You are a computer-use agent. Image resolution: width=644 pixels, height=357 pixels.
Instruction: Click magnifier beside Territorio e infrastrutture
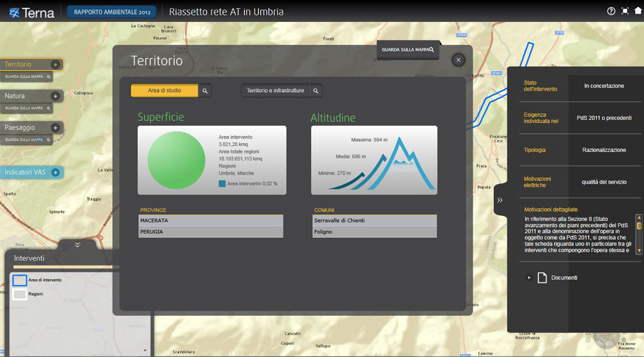click(316, 91)
